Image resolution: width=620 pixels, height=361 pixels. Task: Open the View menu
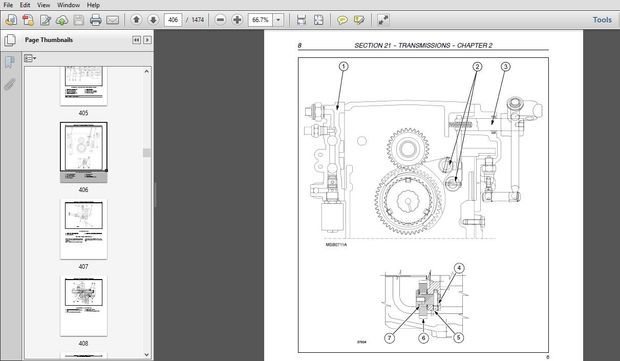(43, 5)
